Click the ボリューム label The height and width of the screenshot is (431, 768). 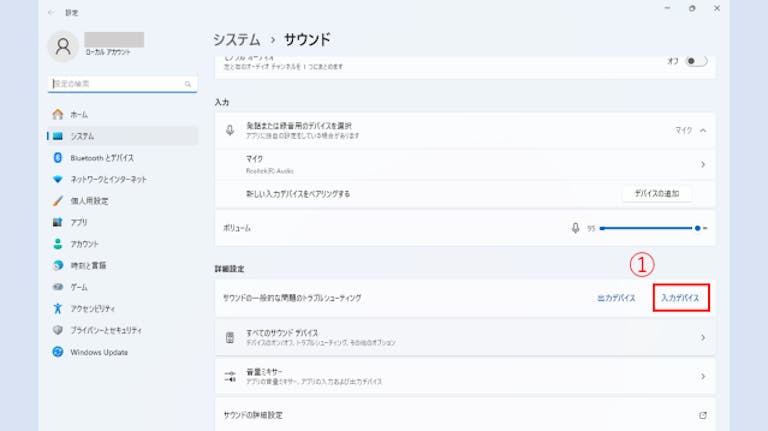point(237,228)
